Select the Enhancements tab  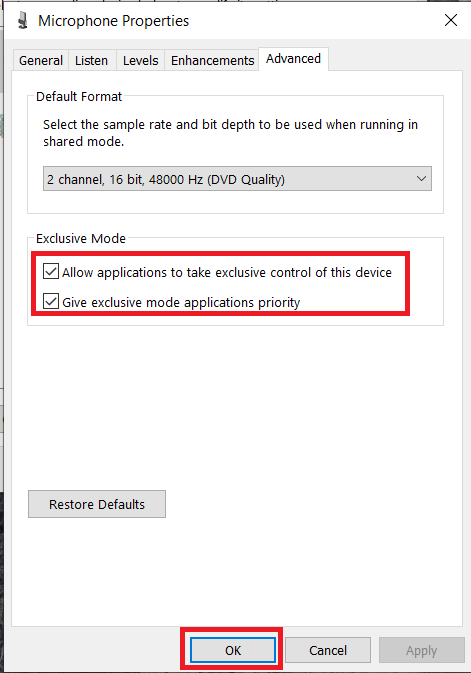(x=213, y=60)
